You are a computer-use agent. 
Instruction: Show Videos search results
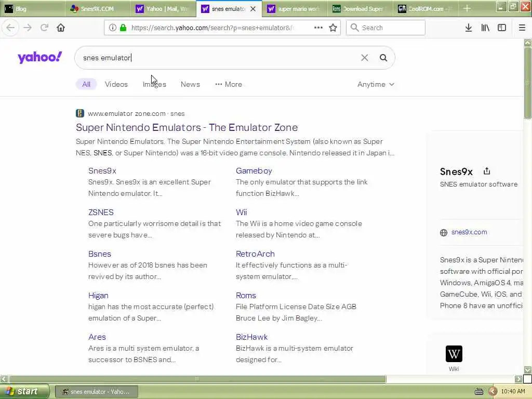pos(116,84)
